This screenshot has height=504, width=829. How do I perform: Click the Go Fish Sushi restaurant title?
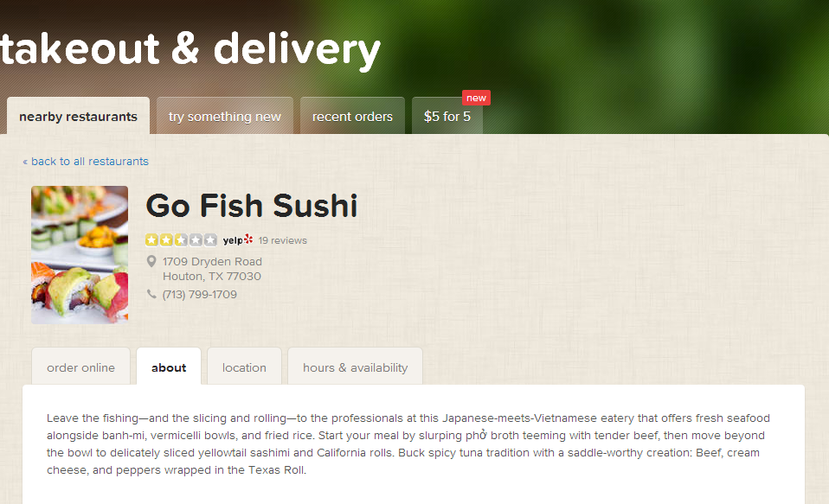click(252, 206)
